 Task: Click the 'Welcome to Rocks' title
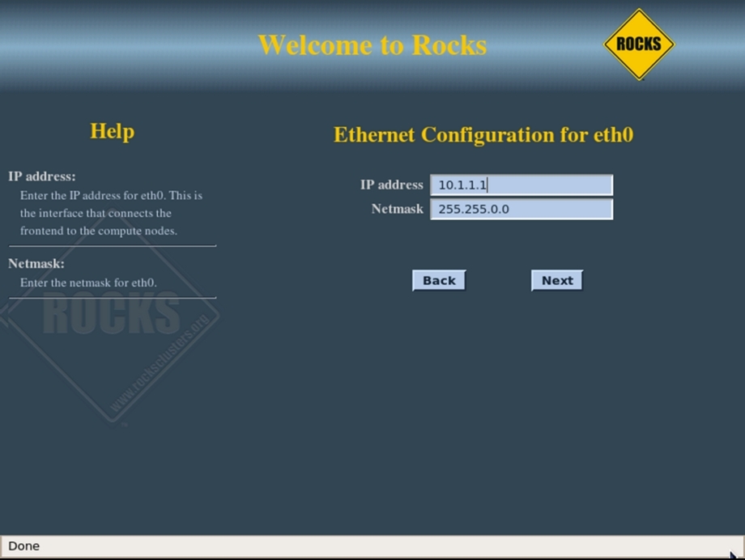(372, 45)
